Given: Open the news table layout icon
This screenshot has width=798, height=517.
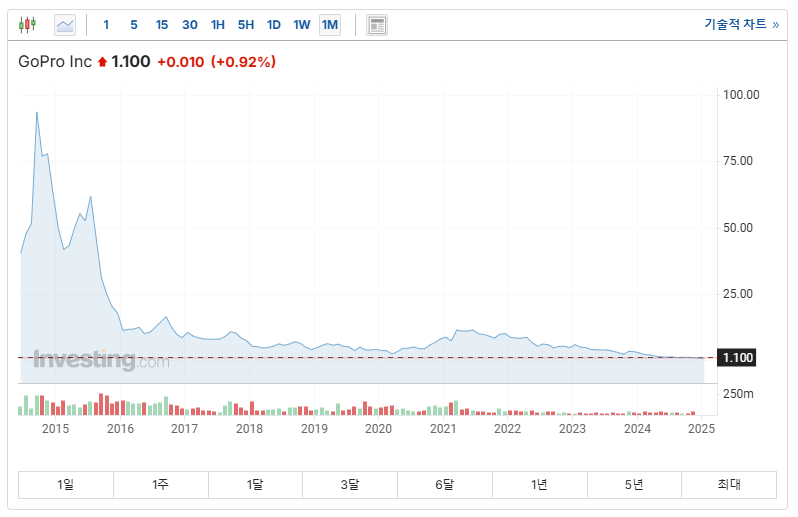Looking at the screenshot, I should coord(377,25).
